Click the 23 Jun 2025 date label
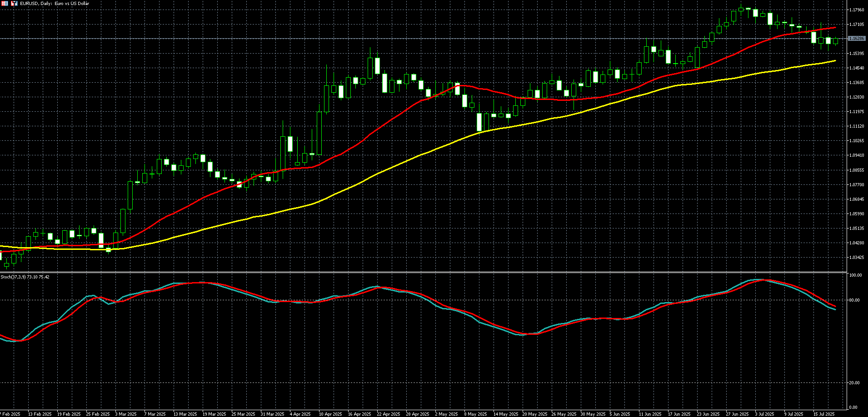 coord(708,414)
